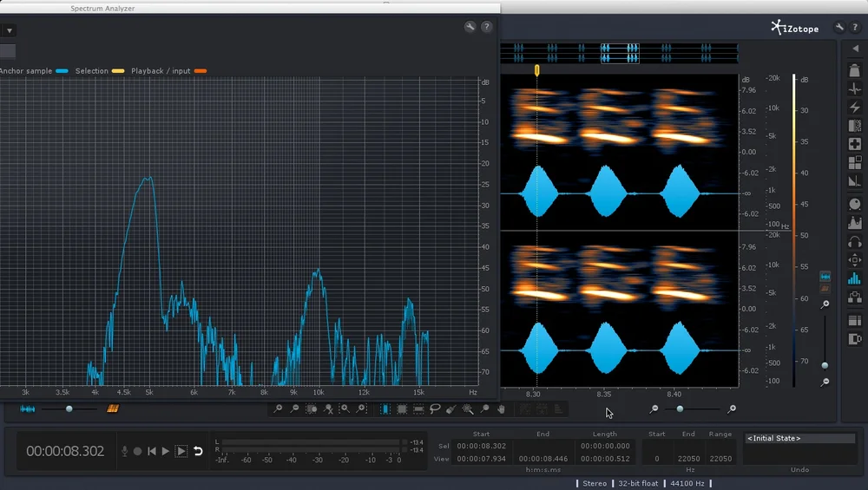This screenshot has height=490, width=868.
Task: Open the squares deconstruct module icon
Action: (855, 162)
